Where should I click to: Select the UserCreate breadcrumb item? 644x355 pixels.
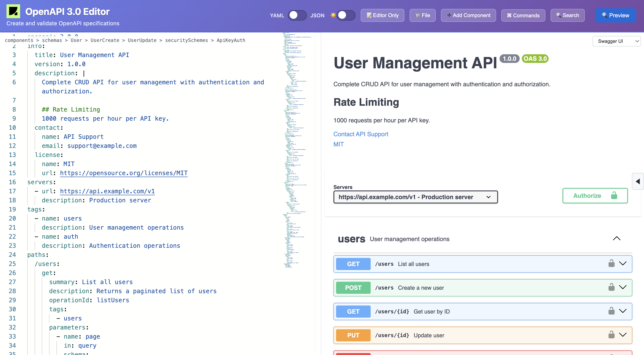105,40
